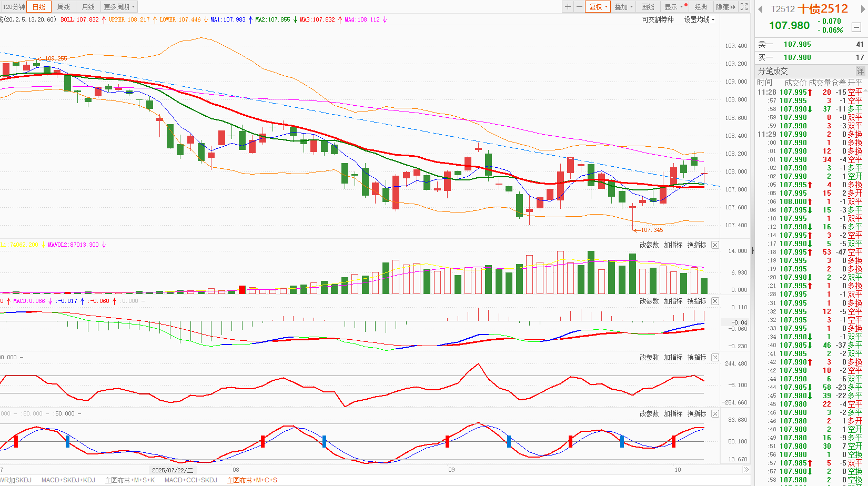The image size is (868, 486).
Task: Click the minus zoom-out chart icon
Action: (579, 7)
